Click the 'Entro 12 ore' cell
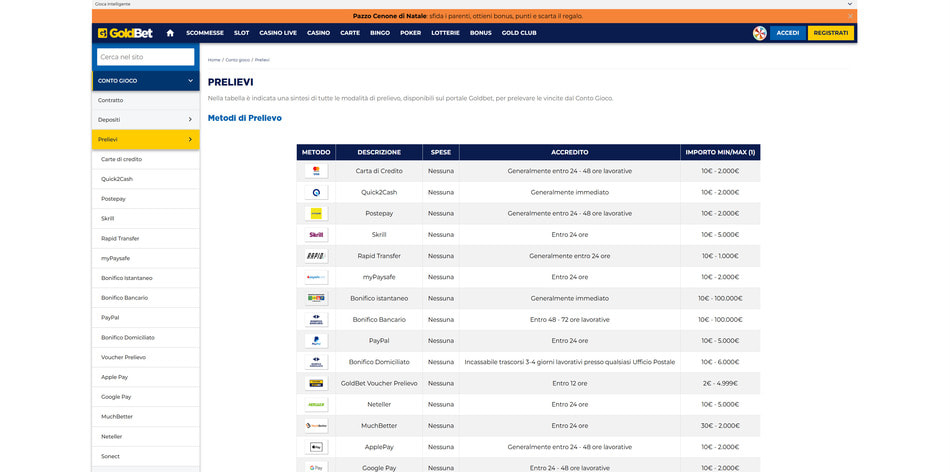This screenshot has width=950, height=472. click(x=570, y=383)
